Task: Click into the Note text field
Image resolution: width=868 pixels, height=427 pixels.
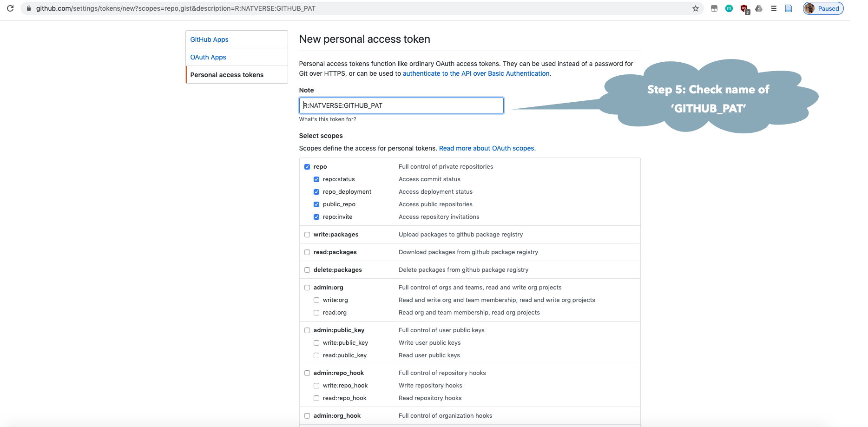Action: pyautogui.click(x=401, y=105)
